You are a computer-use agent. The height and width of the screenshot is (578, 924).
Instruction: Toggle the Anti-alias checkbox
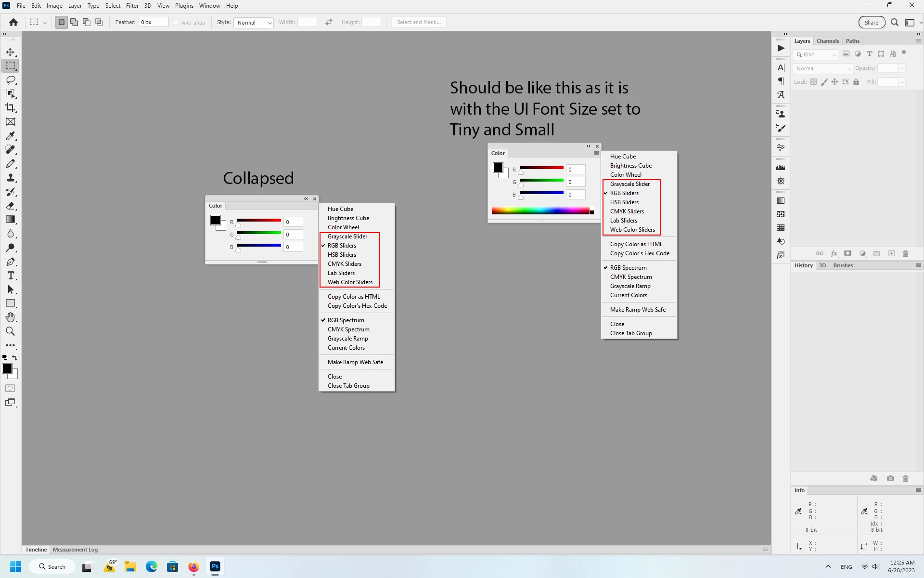click(x=177, y=23)
